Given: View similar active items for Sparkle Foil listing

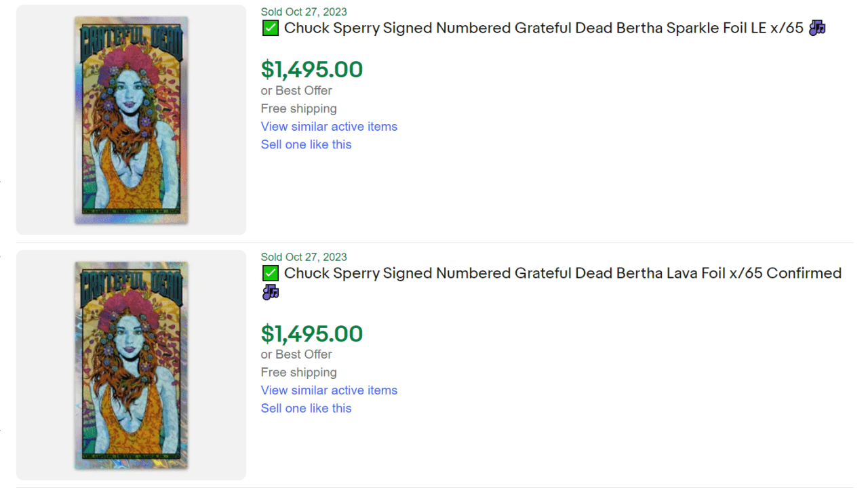Looking at the screenshot, I should [329, 127].
